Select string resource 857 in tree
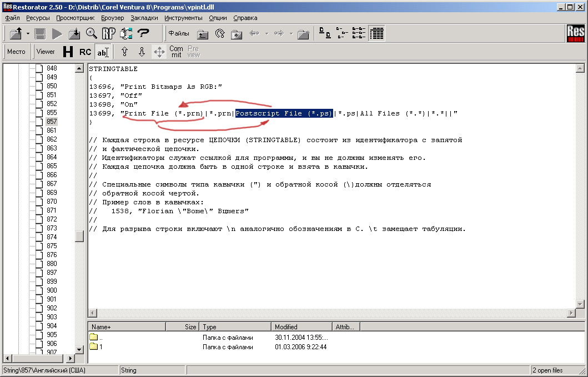The image size is (588, 377). (52, 122)
